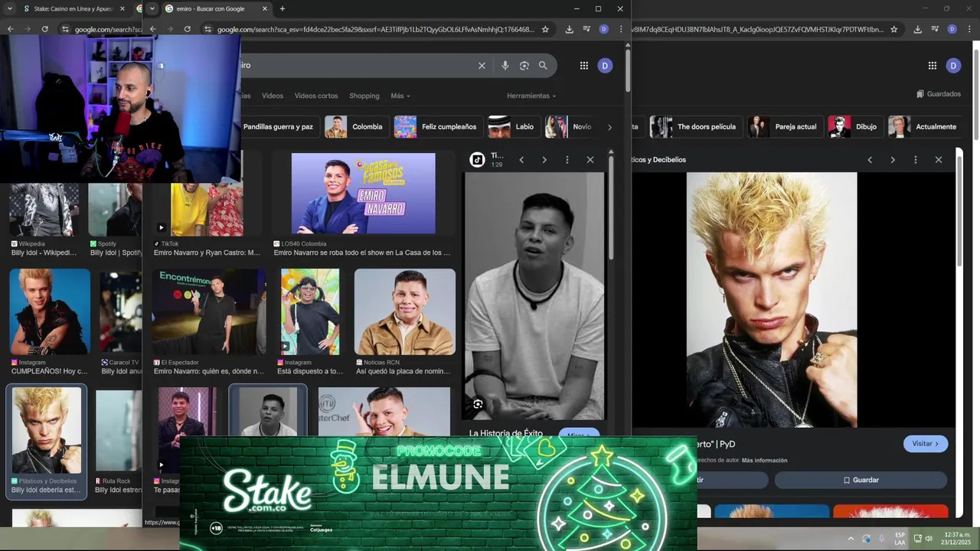980x551 pixels.
Task: Open Google Lens image search icon
Action: (x=524, y=66)
